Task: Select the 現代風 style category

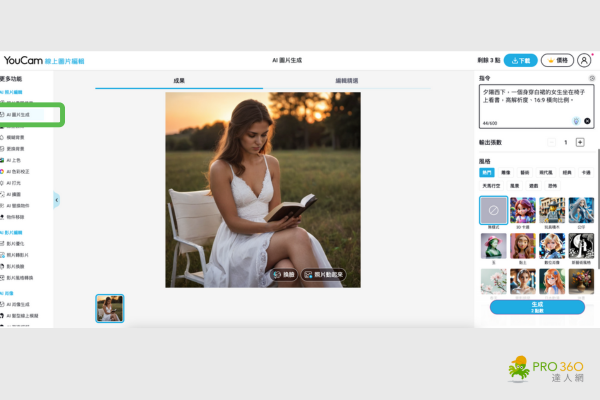Action: tap(546, 173)
